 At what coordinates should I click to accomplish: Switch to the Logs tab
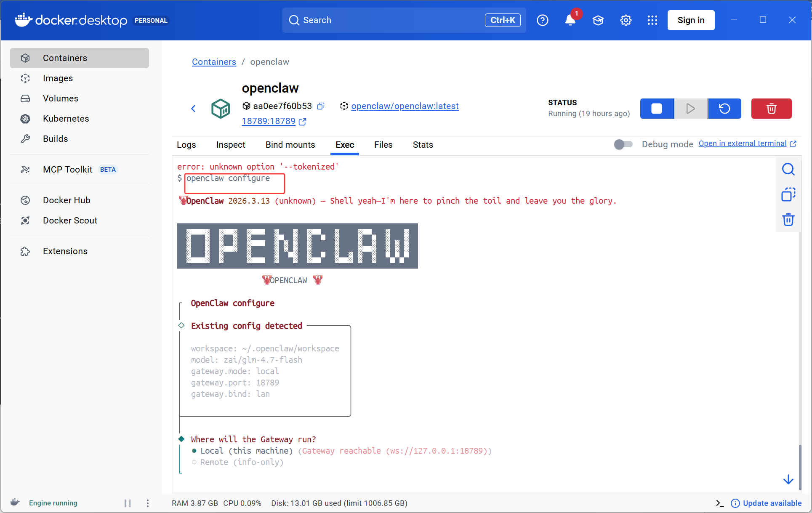click(x=186, y=145)
